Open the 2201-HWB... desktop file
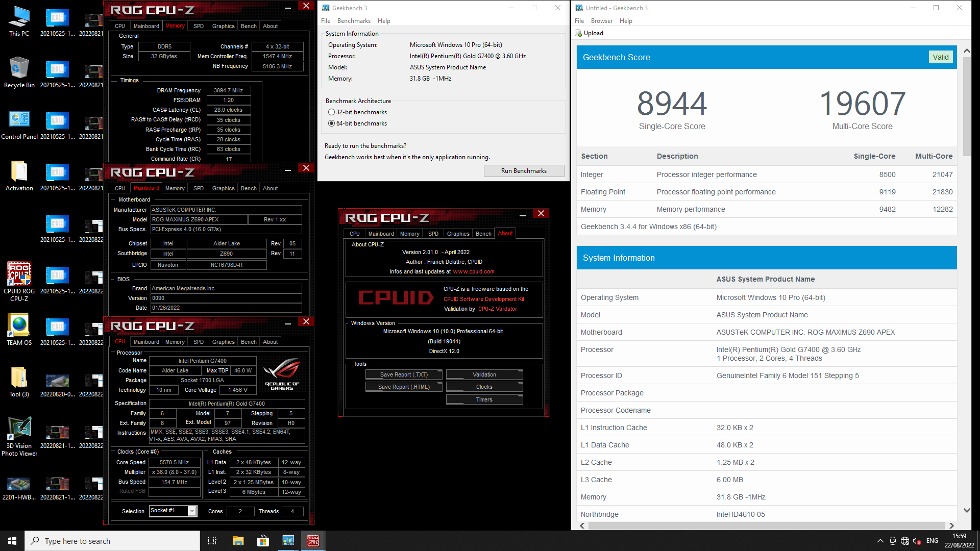Screen dimensions: 980x551 click(x=19, y=488)
